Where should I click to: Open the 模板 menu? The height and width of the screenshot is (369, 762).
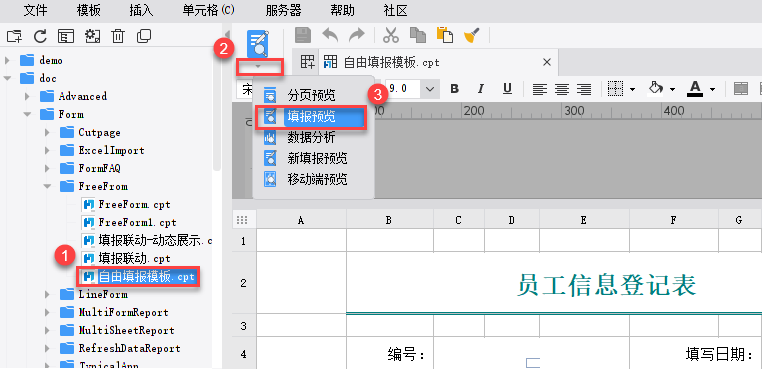tap(88, 10)
